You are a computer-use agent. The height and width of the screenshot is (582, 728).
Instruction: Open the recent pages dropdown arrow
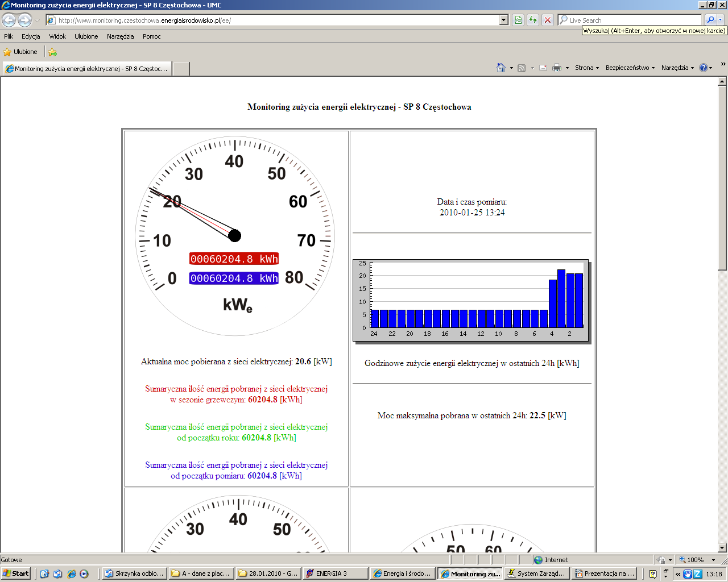[38, 20]
